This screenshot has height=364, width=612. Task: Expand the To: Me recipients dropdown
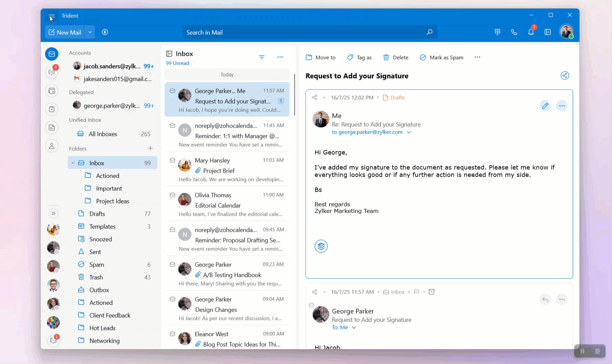(354, 327)
